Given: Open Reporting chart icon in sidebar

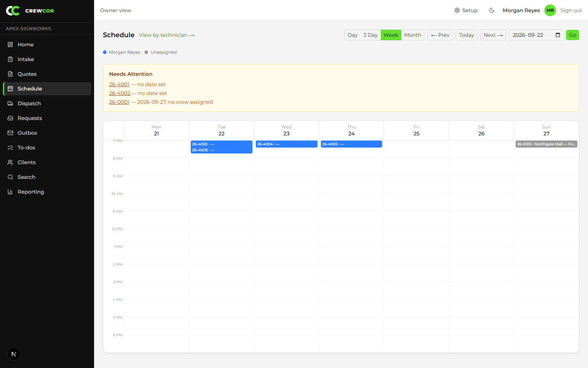Looking at the screenshot, I should (x=10, y=192).
